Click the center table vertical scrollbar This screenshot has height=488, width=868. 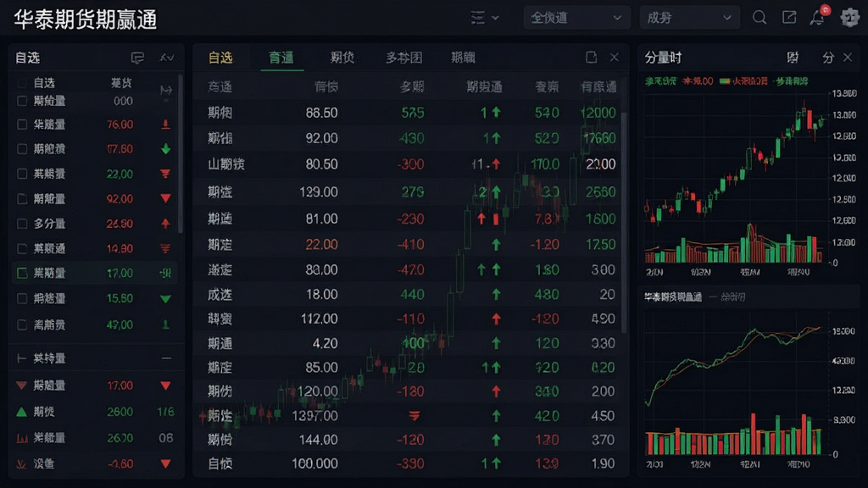click(624, 221)
